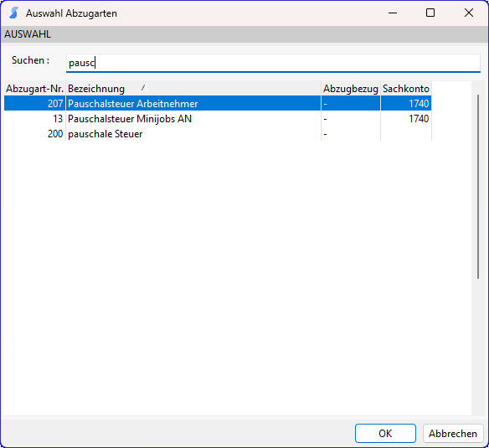Viewport: 489px width, 448px height.
Task: Click Sachkonto 1740 in Minijobs row
Action: pyautogui.click(x=406, y=119)
